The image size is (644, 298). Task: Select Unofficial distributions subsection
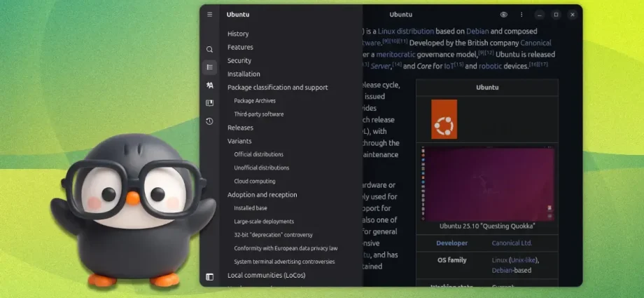click(x=262, y=168)
